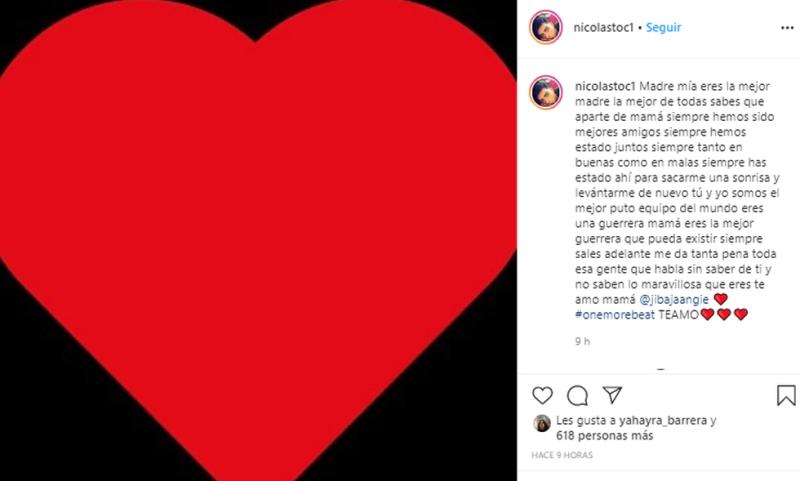Image resolution: width=800 pixels, height=481 pixels.
Task: Follow nicolastoc1 via Seguir
Action: pos(663,28)
